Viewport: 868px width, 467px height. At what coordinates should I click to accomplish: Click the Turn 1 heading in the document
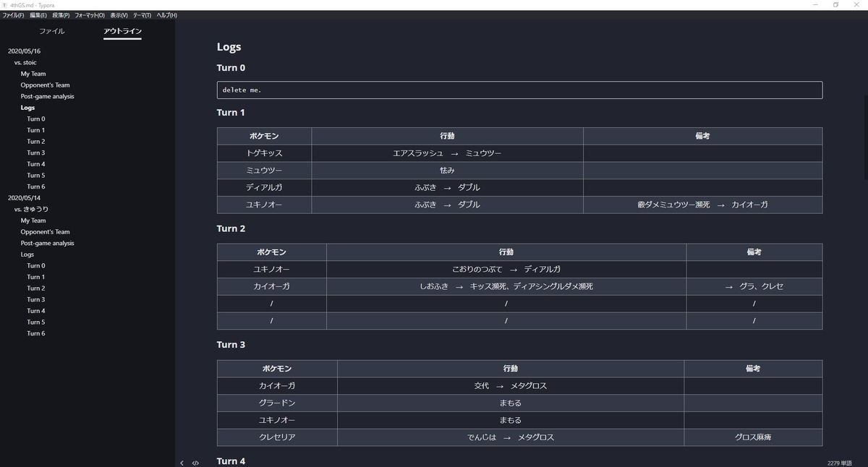pos(231,113)
